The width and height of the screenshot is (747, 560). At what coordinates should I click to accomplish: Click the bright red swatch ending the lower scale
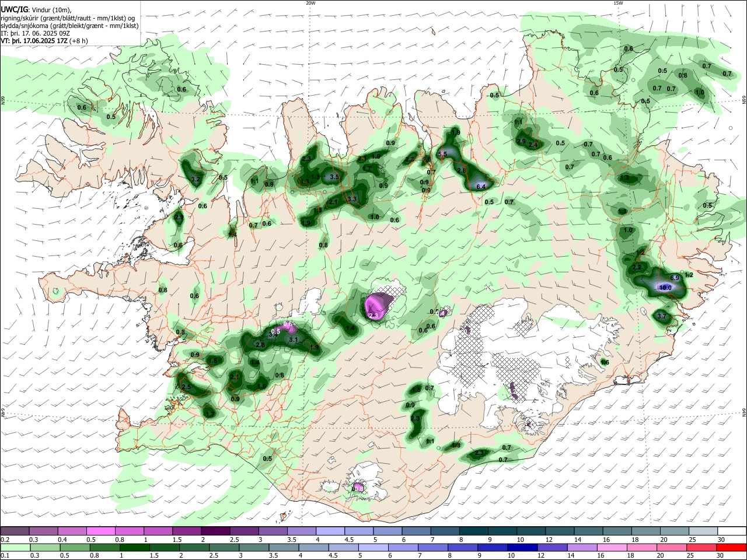[731, 547]
